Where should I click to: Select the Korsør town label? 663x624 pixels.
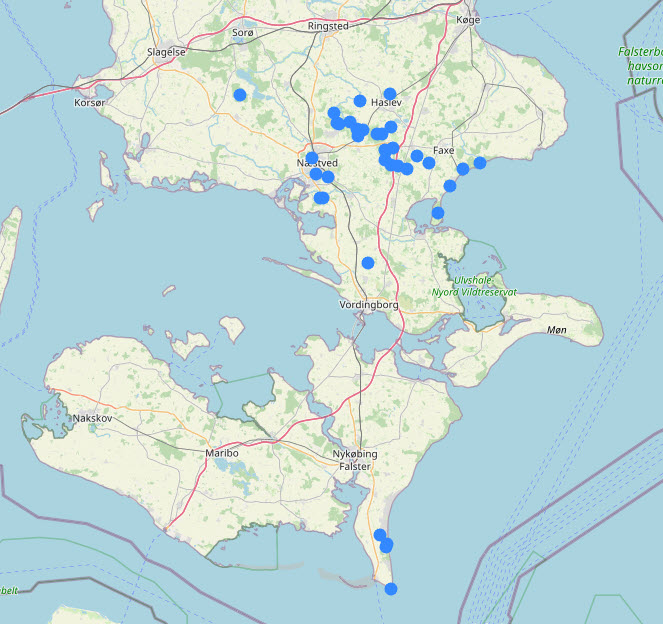point(89,103)
